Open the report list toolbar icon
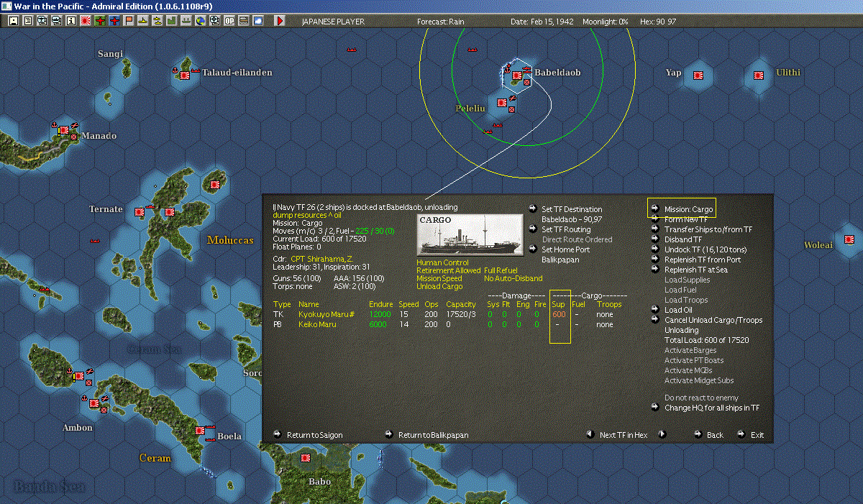Image resolution: width=863 pixels, height=504 pixels. pyautogui.click(x=28, y=22)
